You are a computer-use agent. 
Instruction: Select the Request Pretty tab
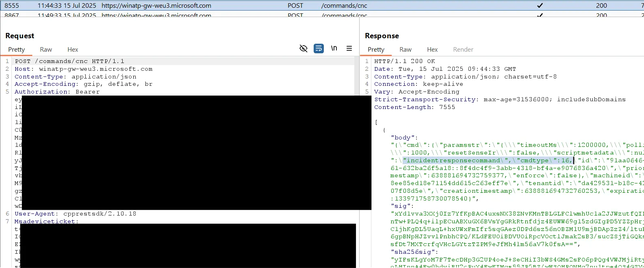click(17, 50)
